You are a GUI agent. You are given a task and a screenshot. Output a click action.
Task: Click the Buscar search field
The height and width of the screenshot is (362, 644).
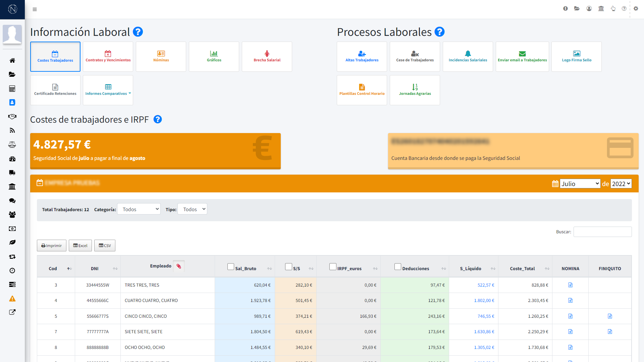602,232
